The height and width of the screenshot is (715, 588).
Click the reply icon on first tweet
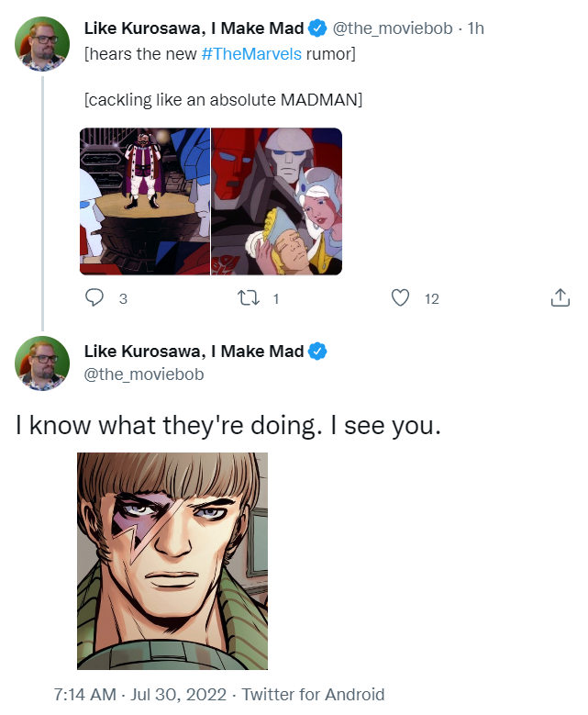click(x=94, y=298)
